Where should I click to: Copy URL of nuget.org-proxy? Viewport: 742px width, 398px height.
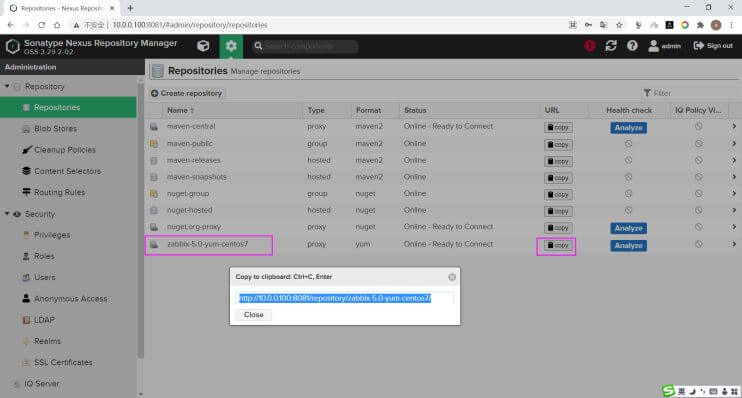(x=558, y=228)
